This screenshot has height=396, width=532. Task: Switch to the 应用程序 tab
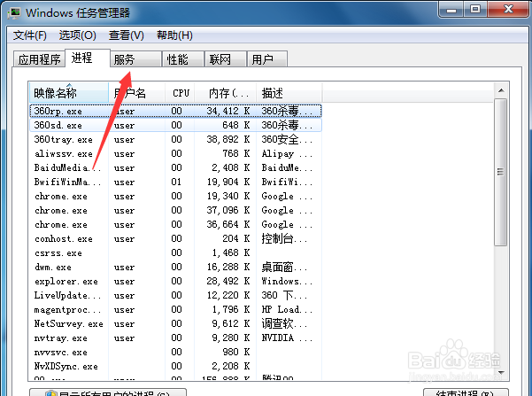pyautogui.click(x=39, y=59)
